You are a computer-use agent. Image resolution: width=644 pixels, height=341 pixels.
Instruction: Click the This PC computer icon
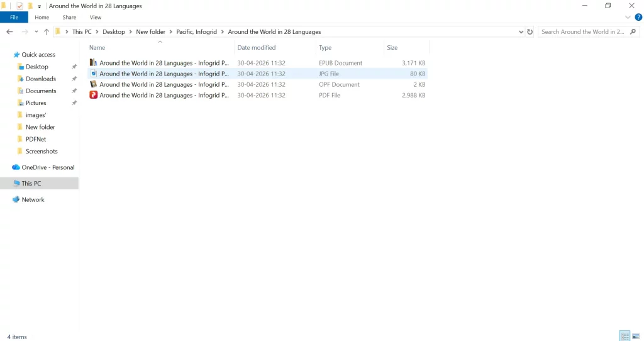pos(16,183)
